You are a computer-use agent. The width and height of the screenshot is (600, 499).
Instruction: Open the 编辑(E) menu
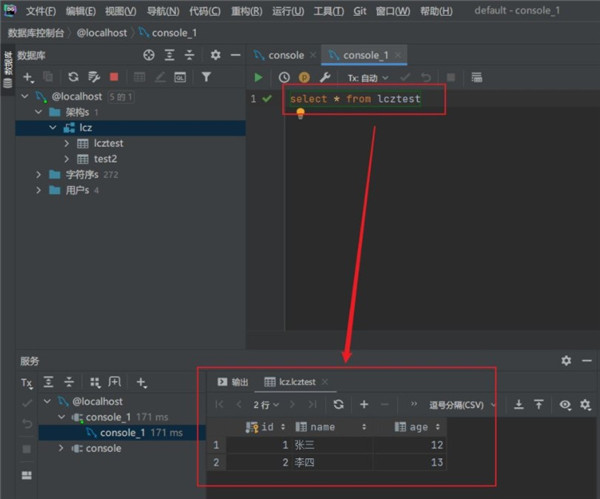pos(81,11)
